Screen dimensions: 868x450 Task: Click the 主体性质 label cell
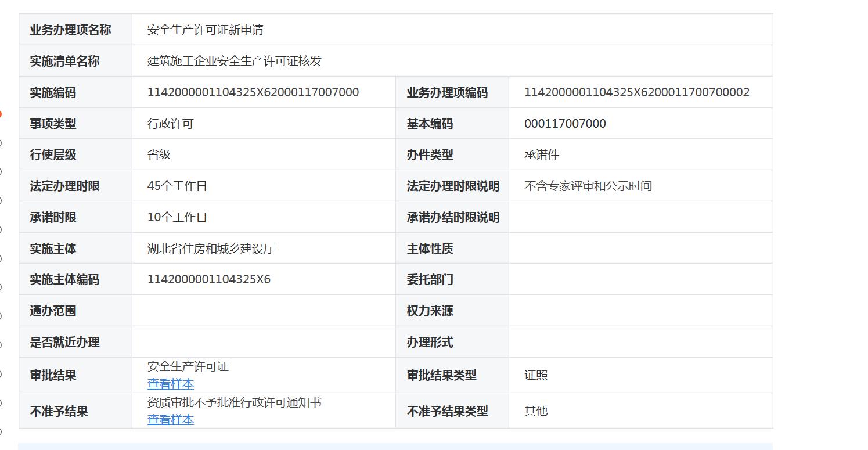point(452,249)
